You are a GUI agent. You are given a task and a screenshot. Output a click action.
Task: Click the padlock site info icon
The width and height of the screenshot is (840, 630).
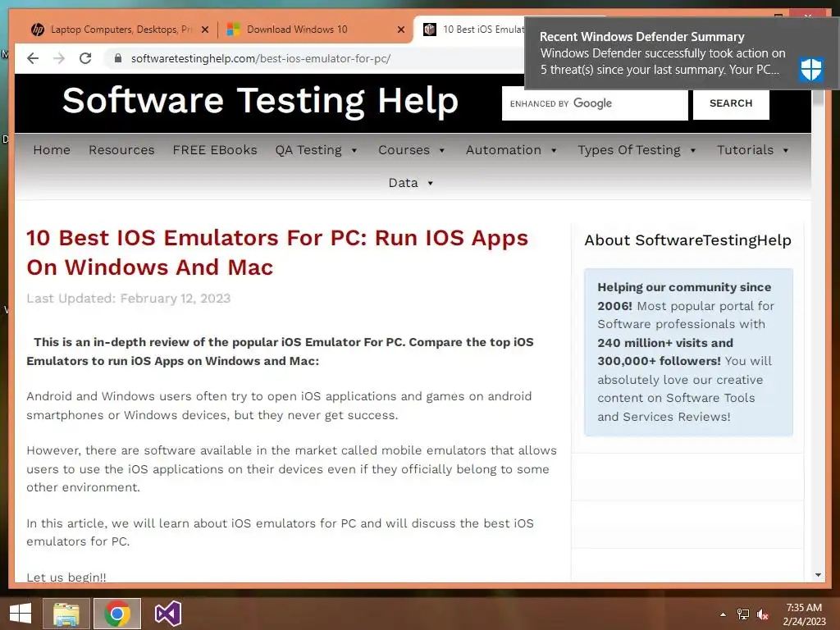coord(118,58)
